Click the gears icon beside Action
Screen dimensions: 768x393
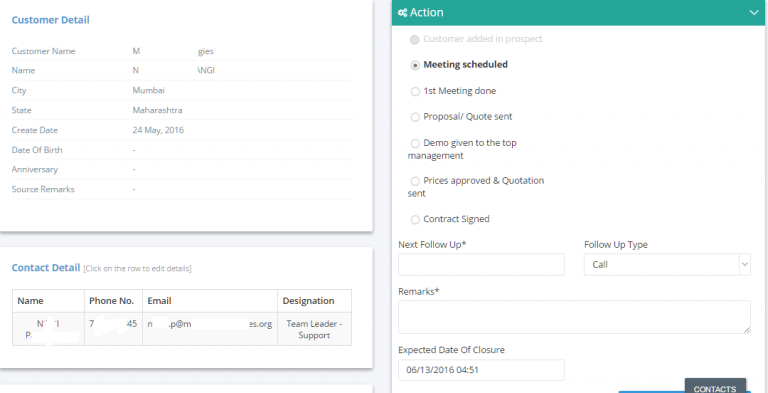coord(403,13)
